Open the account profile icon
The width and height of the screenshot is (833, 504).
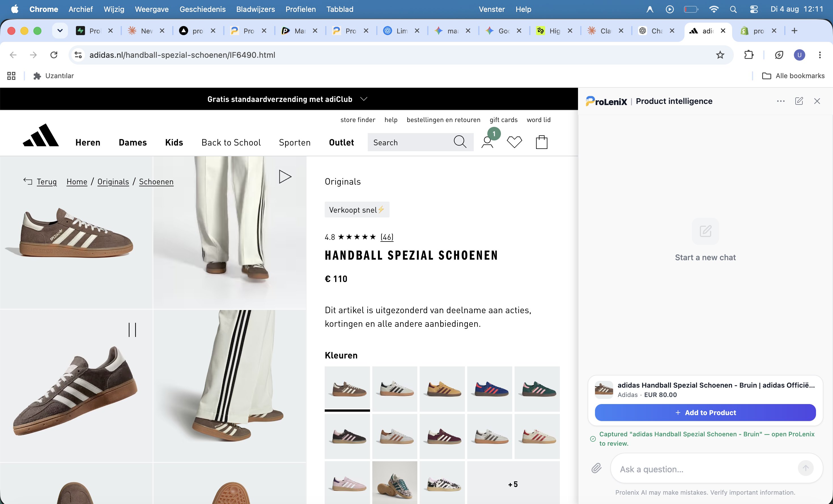coord(487,142)
